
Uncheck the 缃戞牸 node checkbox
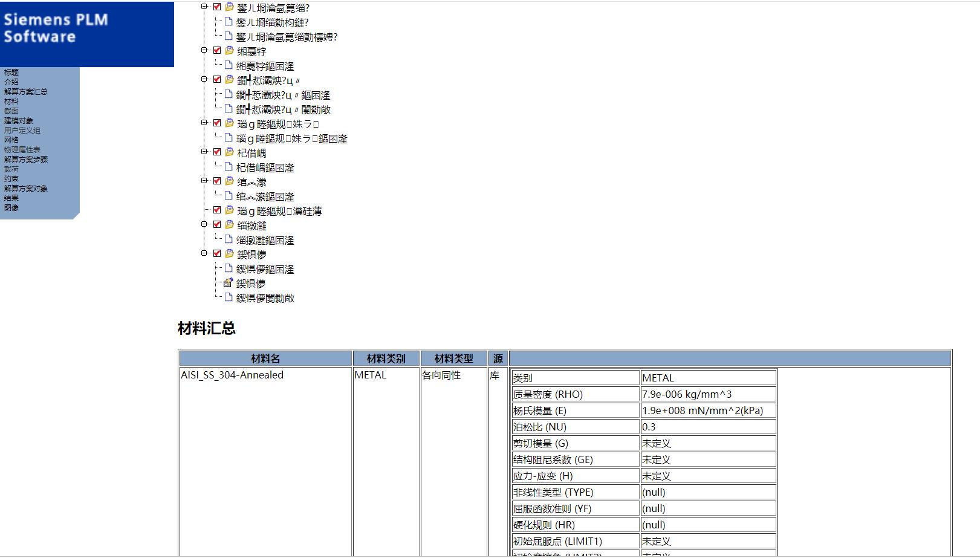(217, 51)
